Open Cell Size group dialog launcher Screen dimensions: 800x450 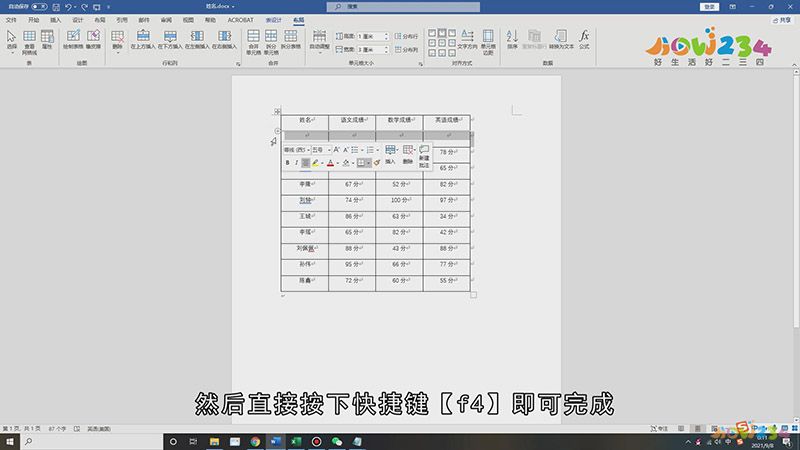tap(420, 64)
